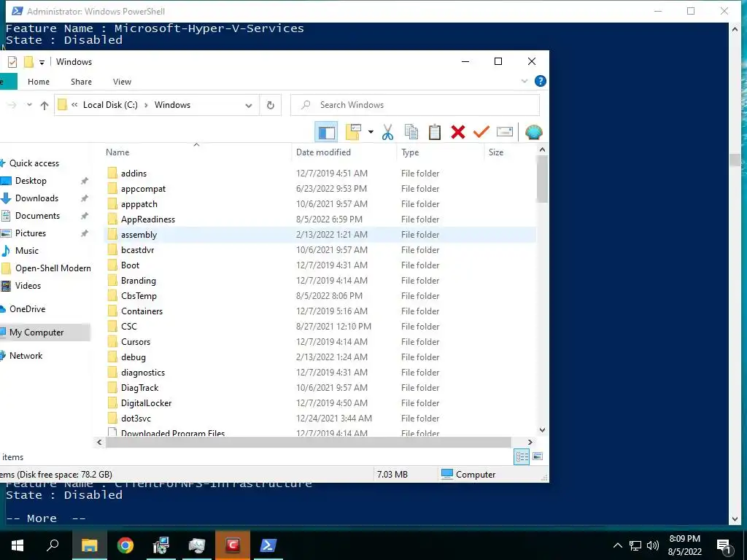Click the Search Windows input field
This screenshot has height=560, width=747.
(x=415, y=105)
